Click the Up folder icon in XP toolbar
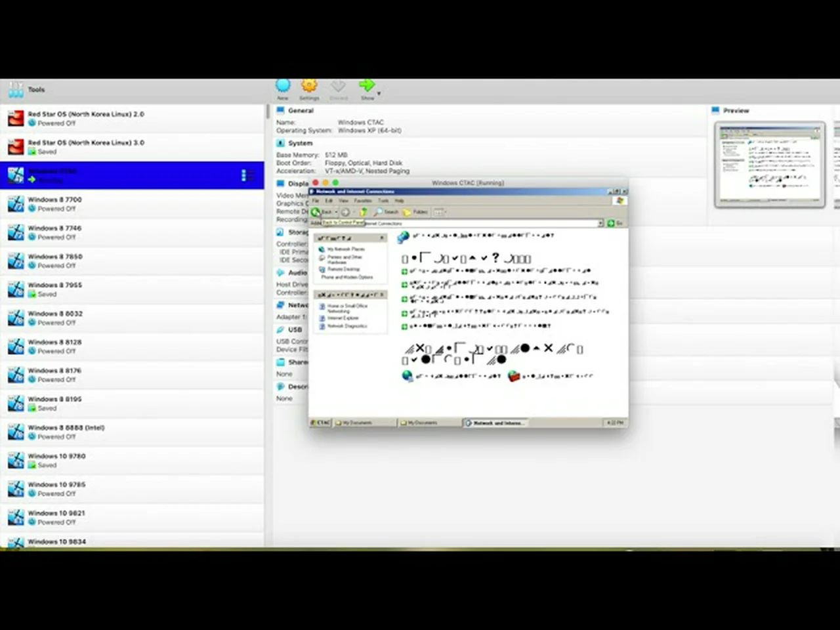The width and height of the screenshot is (840, 630). [363, 212]
